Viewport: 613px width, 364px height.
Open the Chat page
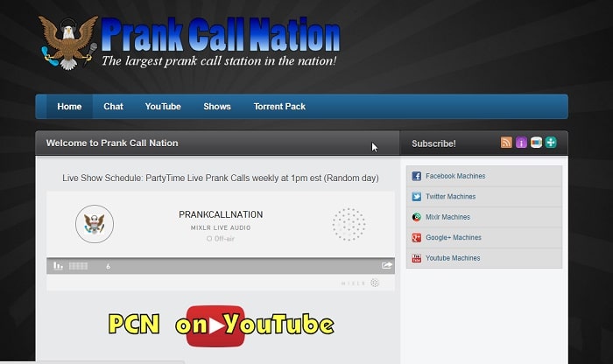[113, 107]
